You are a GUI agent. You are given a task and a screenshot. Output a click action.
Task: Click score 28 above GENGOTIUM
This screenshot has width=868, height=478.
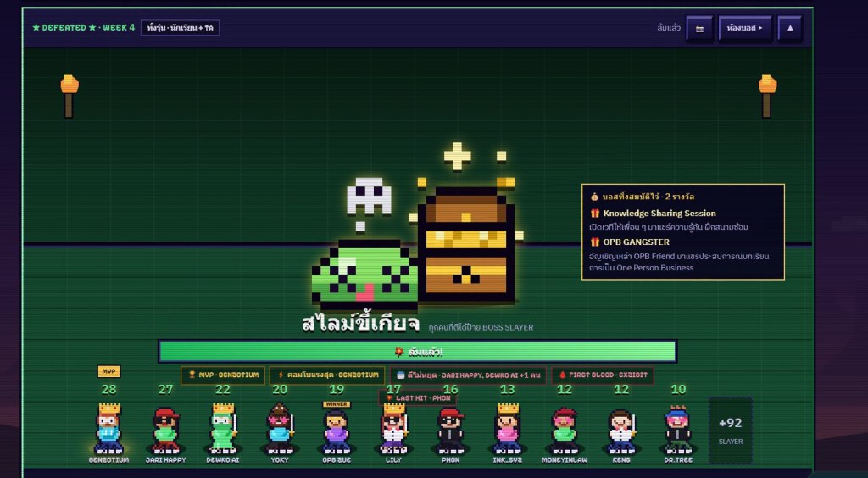click(x=109, y=390)
